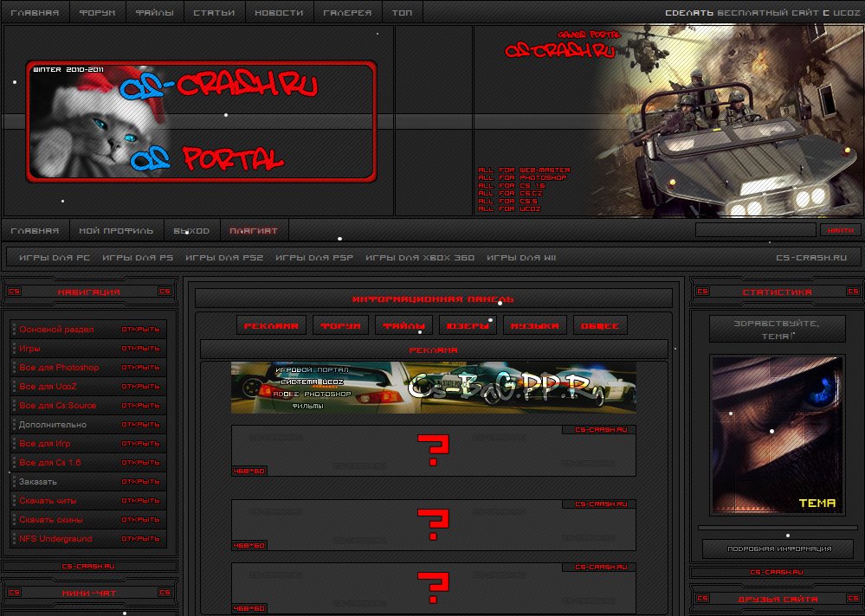Open Игры для Xbox 360 category
The image size is (865, 616).
tap(419, 257)
